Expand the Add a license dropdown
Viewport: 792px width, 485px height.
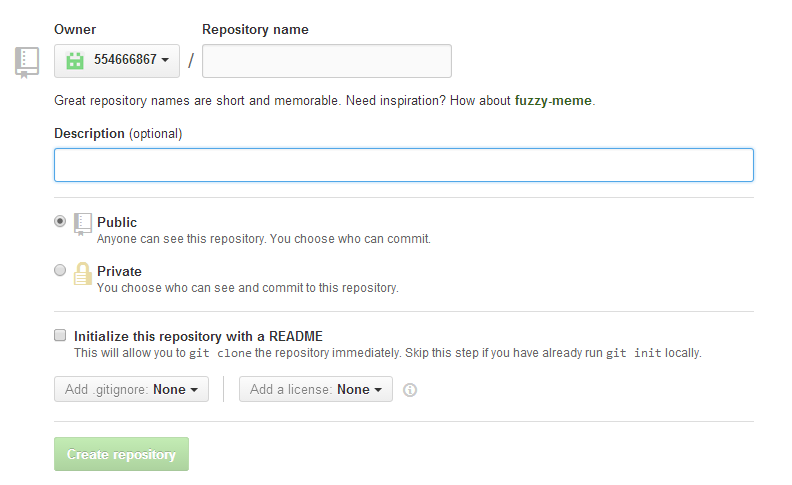(316, 389)
